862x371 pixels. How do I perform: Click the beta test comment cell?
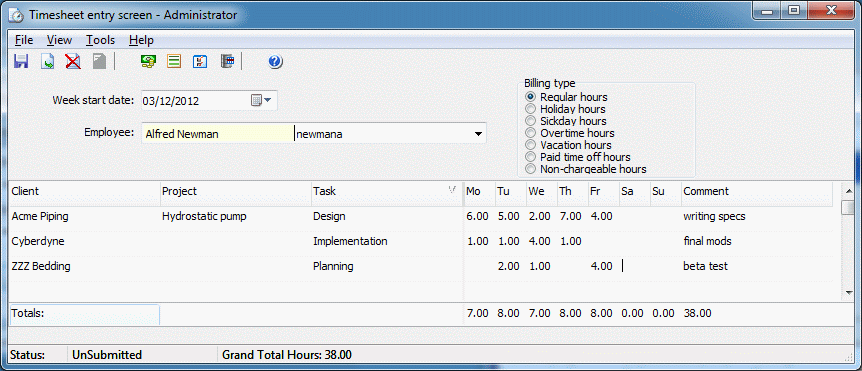(x=757, y=267)
